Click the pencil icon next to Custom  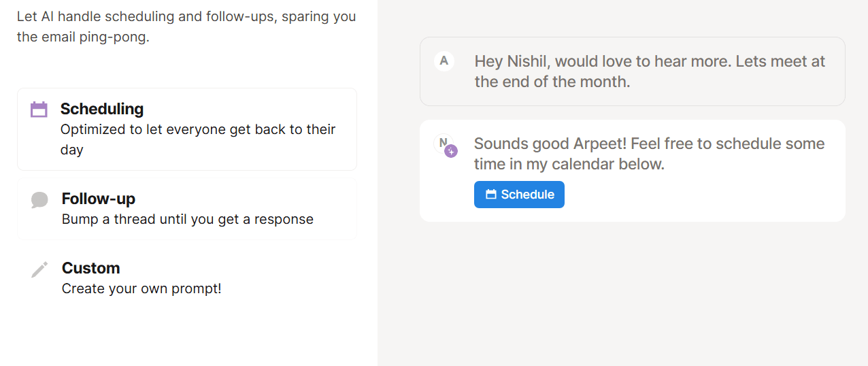click(39, 269)
